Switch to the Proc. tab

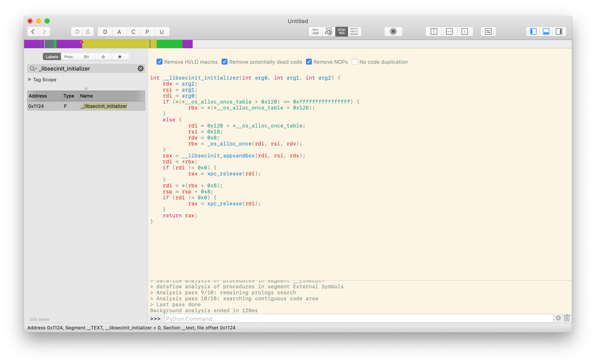69,56
